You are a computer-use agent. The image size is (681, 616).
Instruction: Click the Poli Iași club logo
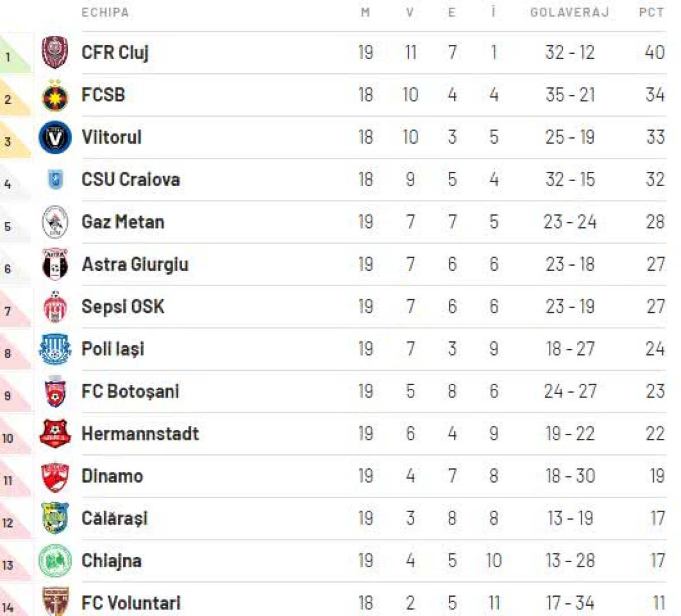click(x=55, y=349)
